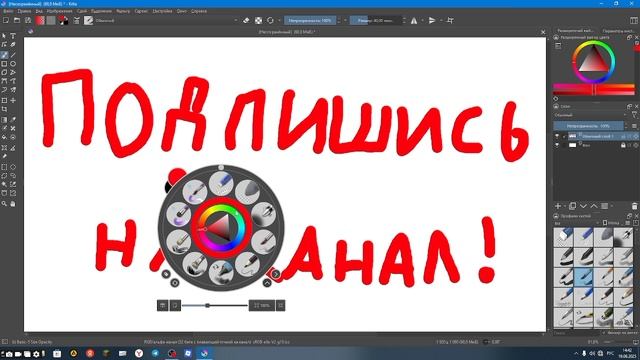Image resolution: width=640 pixels, height=360 pixels.
Task: Open the fill gradients button in toolbar
Action: click(40, 20)
